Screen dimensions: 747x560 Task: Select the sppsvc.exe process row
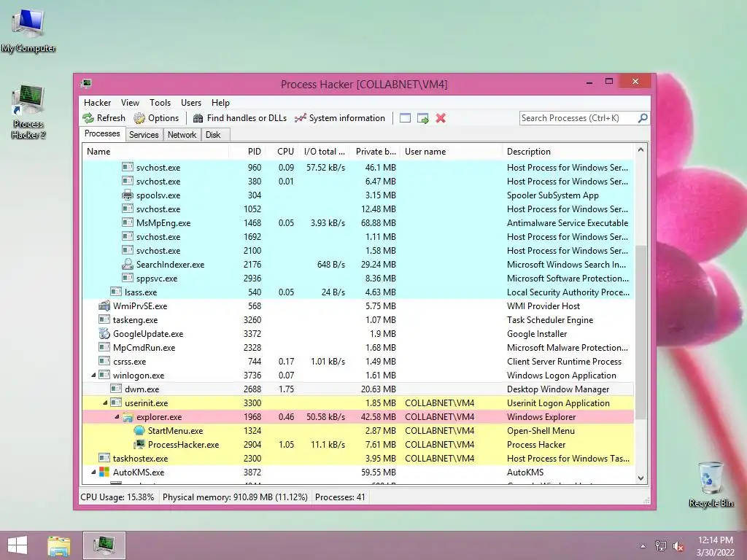pyautogui.click(x=358, y=278)
